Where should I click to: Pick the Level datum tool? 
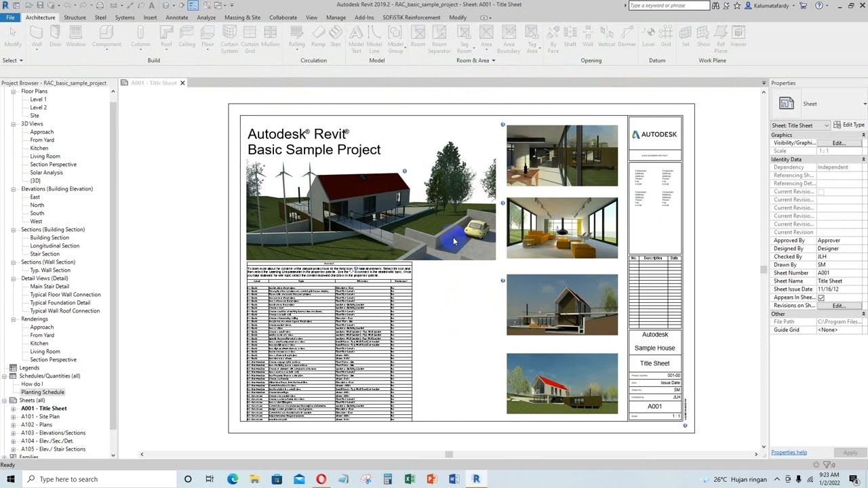click(649, 37)
